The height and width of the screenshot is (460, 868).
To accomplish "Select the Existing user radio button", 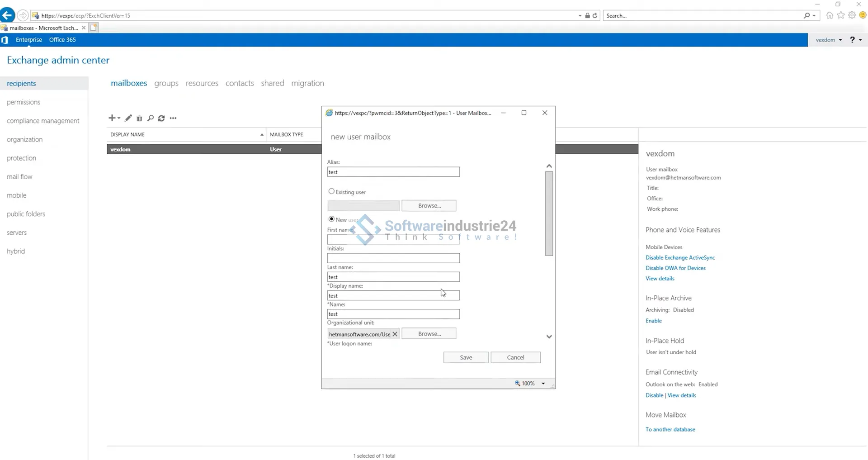I will (x=331, y=191).
